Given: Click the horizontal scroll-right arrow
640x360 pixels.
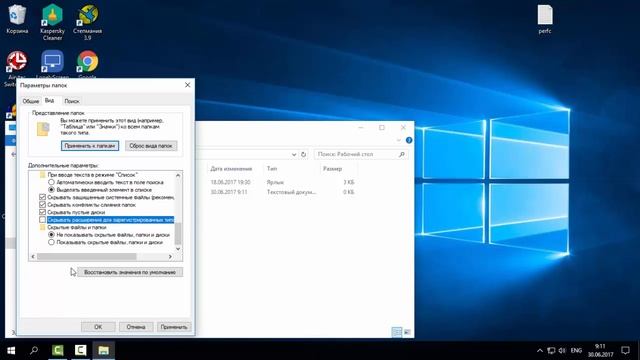Looking at the screenshot, I should 170,256.
